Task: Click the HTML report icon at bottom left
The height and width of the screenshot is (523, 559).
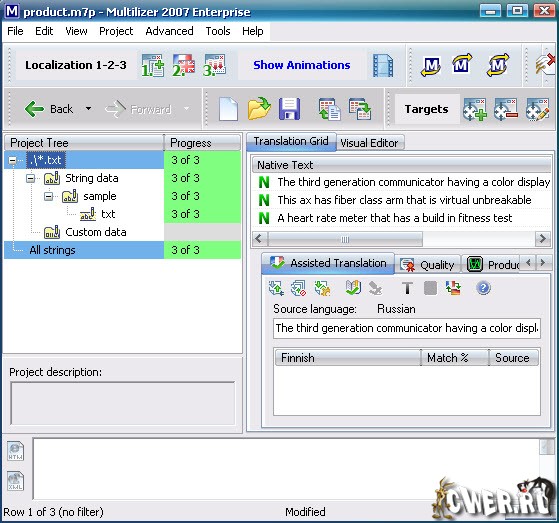Action: pyautogui.click(x=16, y=451)
